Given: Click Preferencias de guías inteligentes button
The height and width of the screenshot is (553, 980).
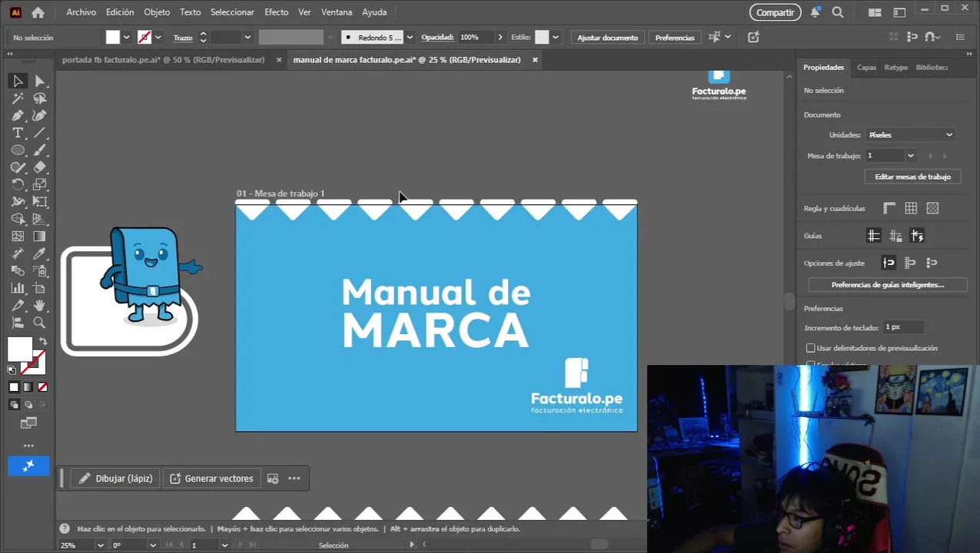Looking at the screenshot, I should tap(888, 285).
